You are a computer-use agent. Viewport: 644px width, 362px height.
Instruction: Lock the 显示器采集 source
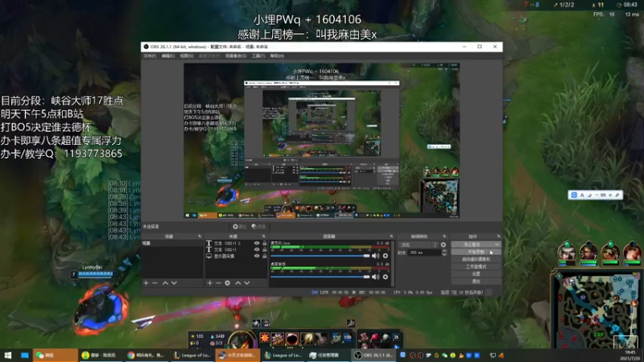click(x=265, y=256)
